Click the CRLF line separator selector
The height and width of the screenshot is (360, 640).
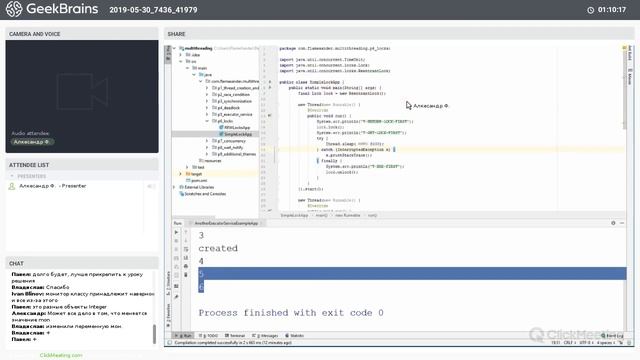click(x=569, y=342)
